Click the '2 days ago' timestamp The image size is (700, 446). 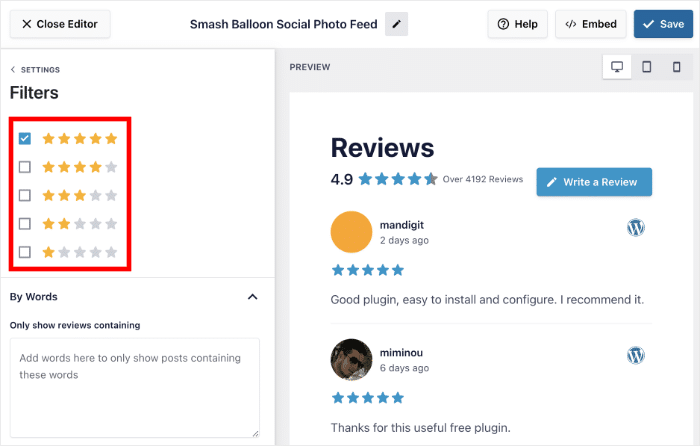(x=404, y=240)
